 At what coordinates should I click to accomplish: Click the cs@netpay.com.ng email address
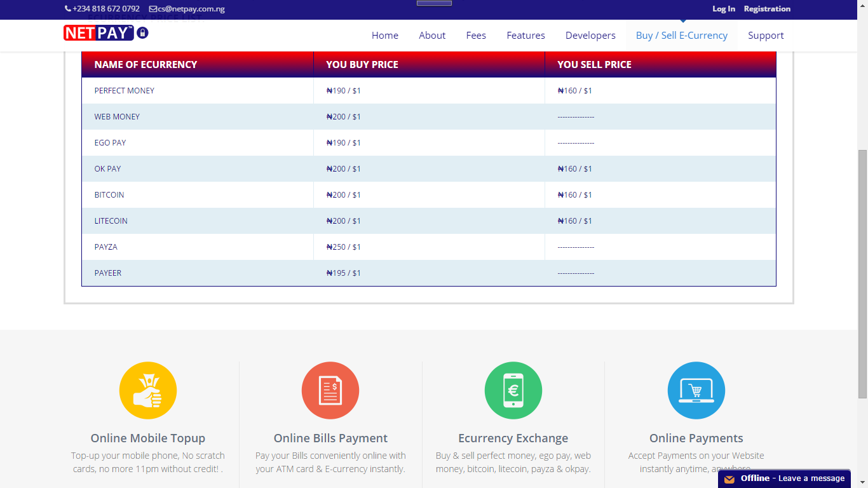191,9
